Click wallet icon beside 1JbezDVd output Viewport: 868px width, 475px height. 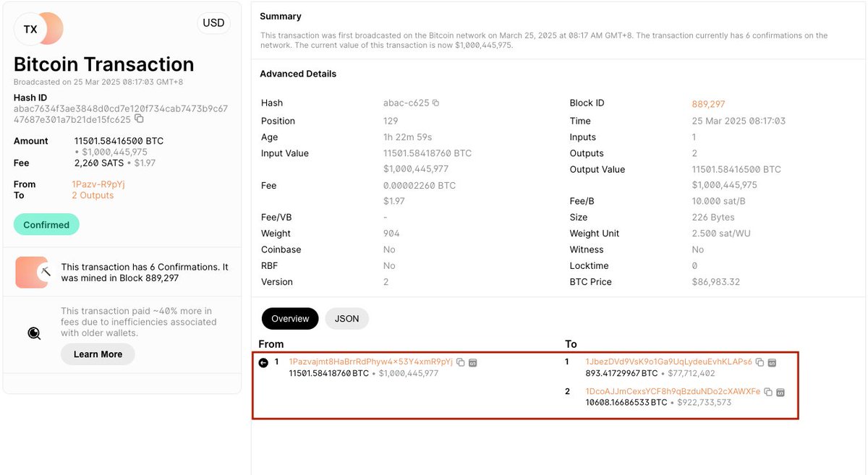tap(771, 362)
